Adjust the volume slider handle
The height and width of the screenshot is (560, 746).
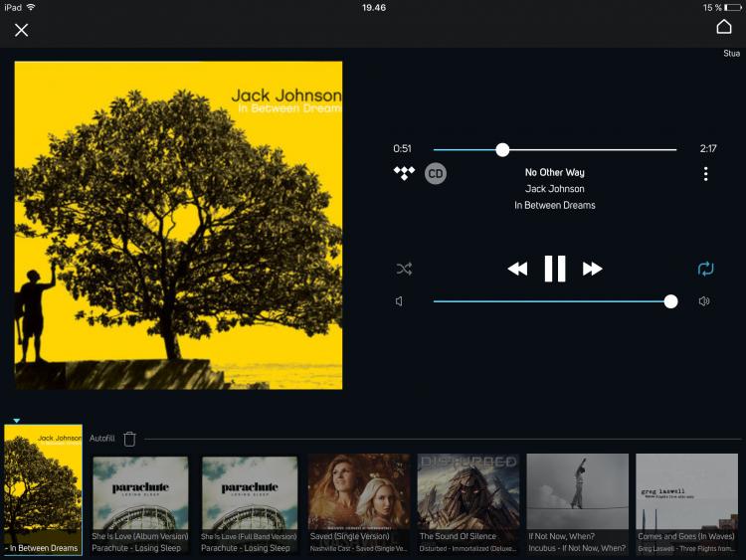tap(670, 301)
